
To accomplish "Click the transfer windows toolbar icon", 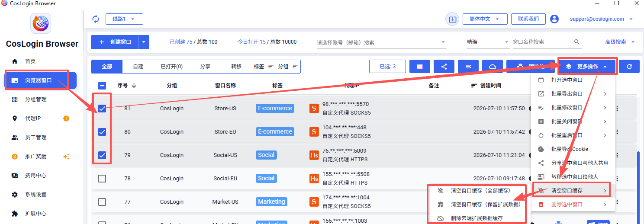I will pyautogui.click(x=468, y=67).
